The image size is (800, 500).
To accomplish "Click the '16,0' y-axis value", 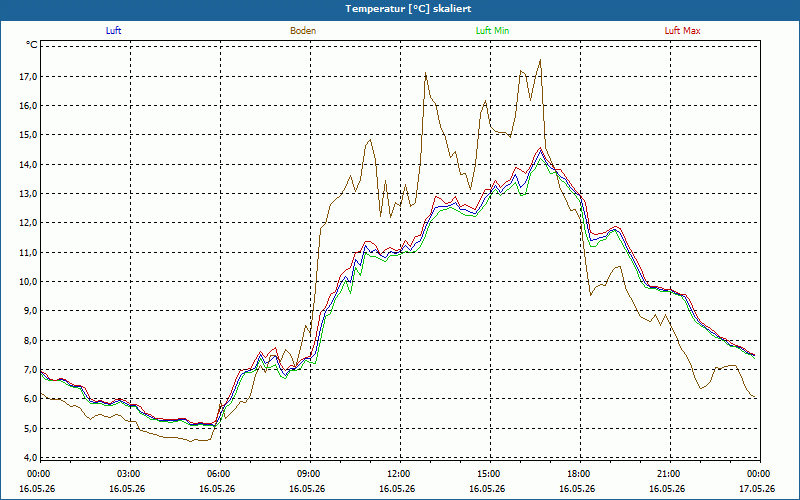I will (29, 106).
